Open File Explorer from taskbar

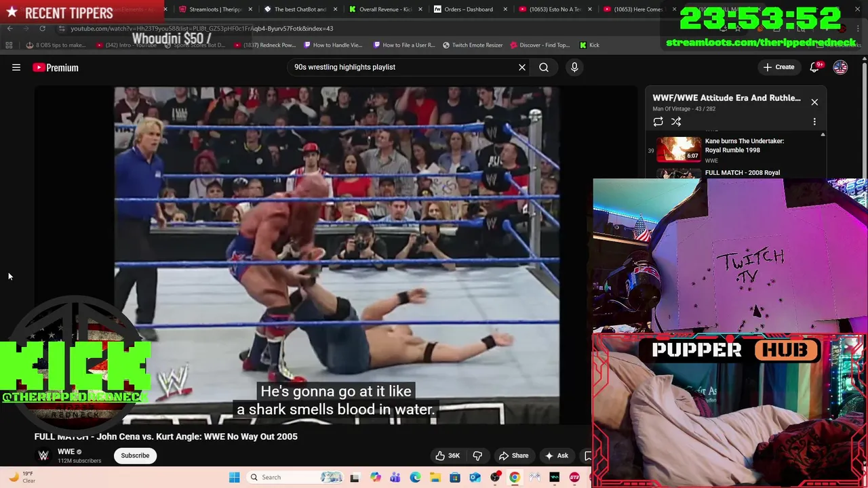pos(435,477)
